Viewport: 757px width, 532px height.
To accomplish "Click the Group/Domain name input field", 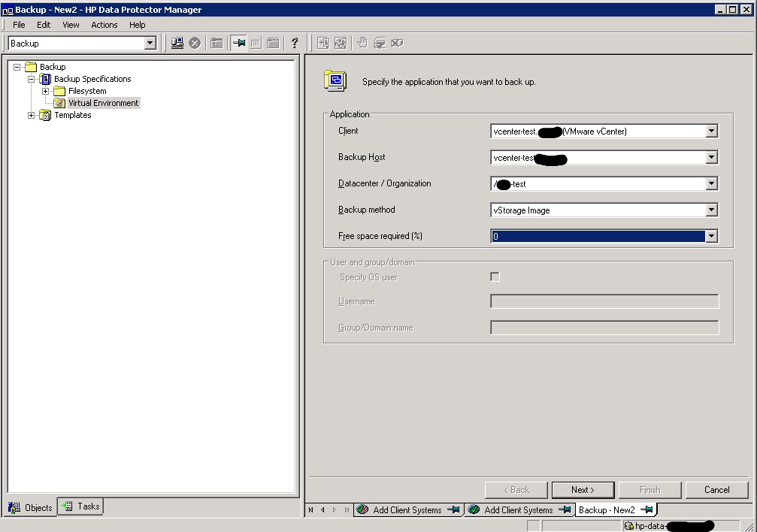I will (604, 328).
